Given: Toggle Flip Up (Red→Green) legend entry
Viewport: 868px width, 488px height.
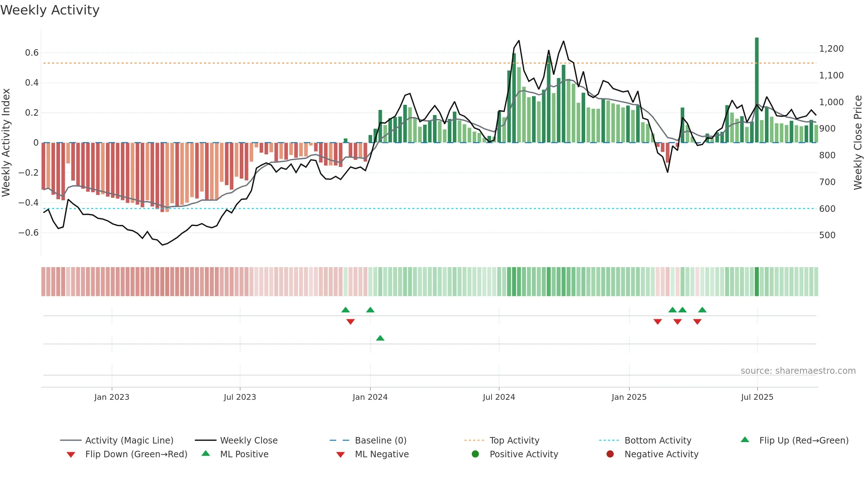Looking at the screenshot, I should click(795, 440).
